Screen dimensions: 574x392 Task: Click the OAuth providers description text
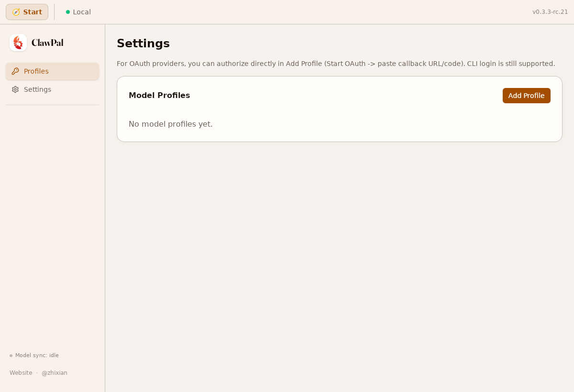point(336,64)
